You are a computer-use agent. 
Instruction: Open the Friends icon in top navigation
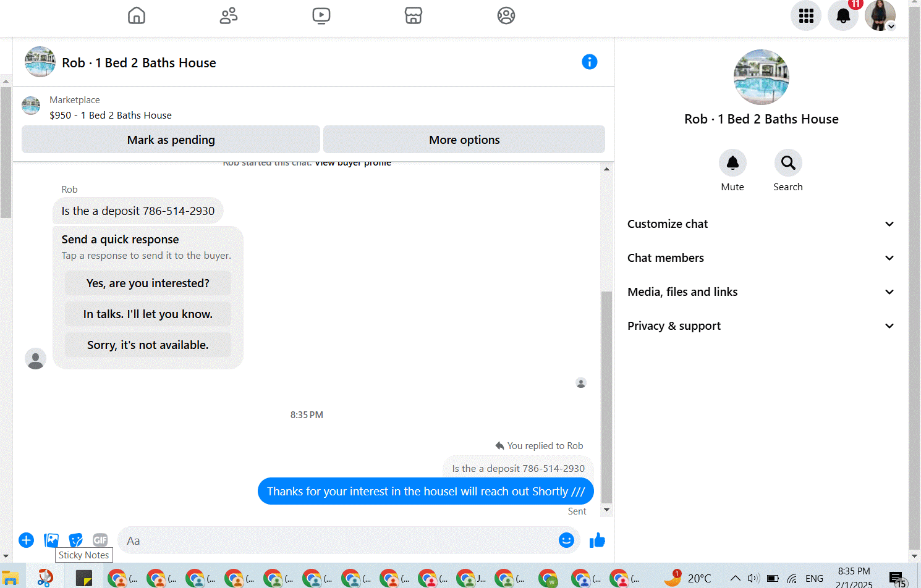229,15
